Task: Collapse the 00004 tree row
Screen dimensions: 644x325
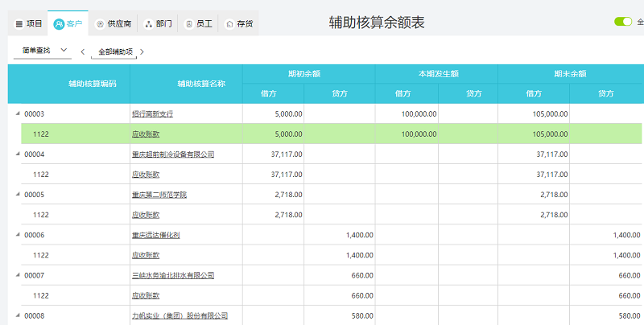Action: click(x=18, y=154)
